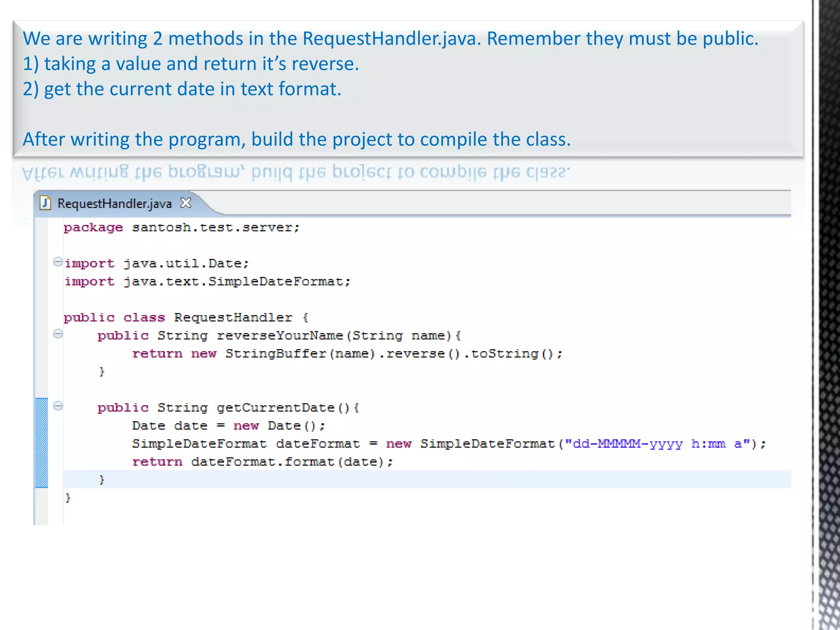Click the Java file icon on the tab

(x=45, y=203)
